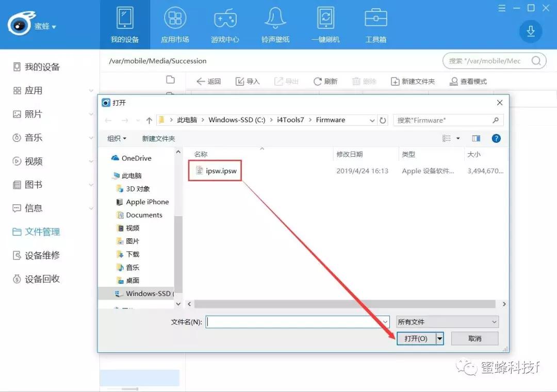Click the 刷新 refresh toolbar button
557x392 pixels.
coord(325,81)
